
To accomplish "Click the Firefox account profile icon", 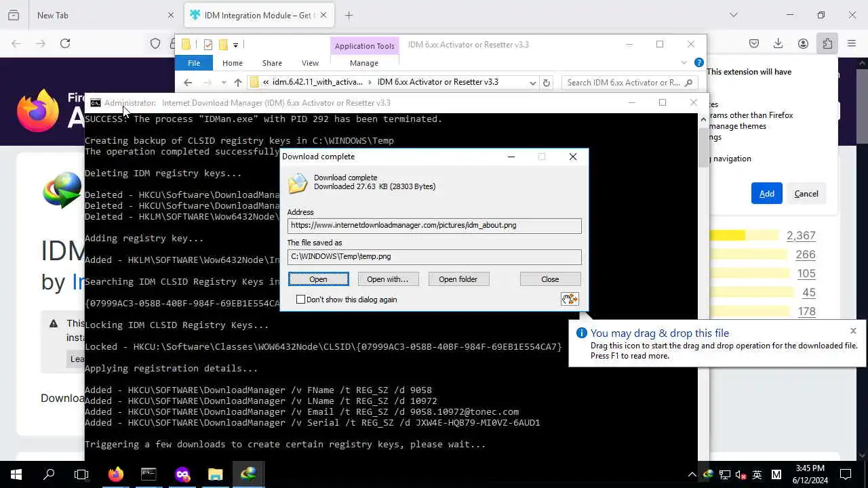I will point(803,43).
